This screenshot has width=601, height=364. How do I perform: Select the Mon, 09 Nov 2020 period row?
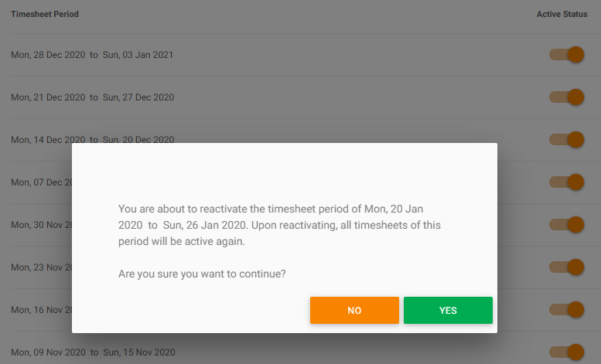(92, 352)
